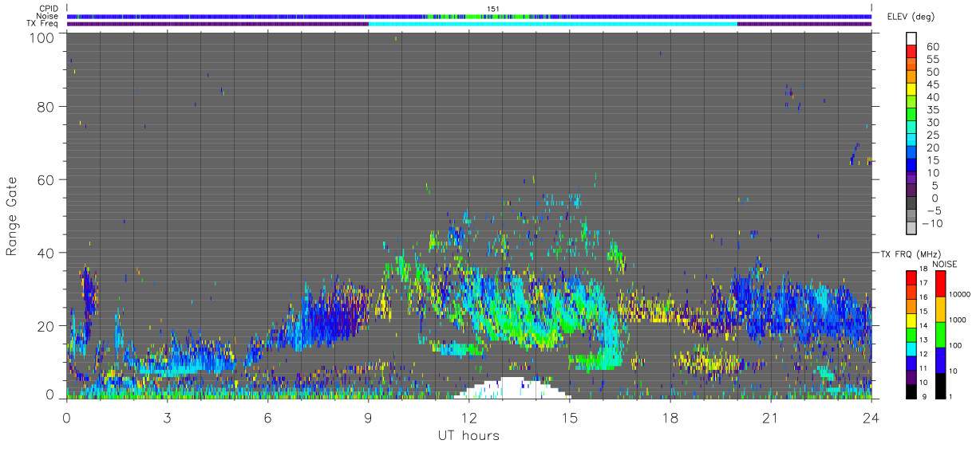Pick the blue 10–100 swatch in NOISE bar
Image resolution: width=980 pixels, height=452 pixels.
941,359
